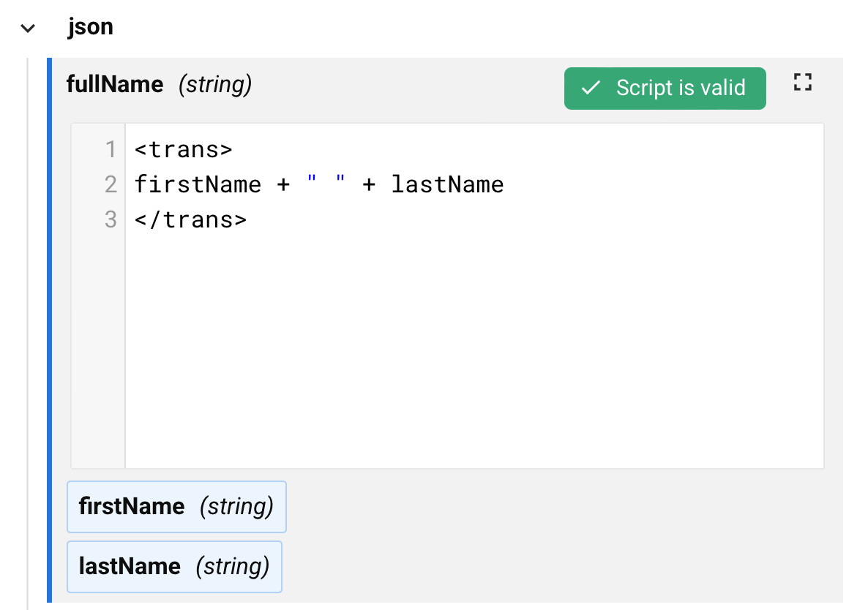The width and height of the screenshot is (868, 610).
Task: Select the <trans> opening tag text
Action: pyautogui.click(x=183, y=149)
